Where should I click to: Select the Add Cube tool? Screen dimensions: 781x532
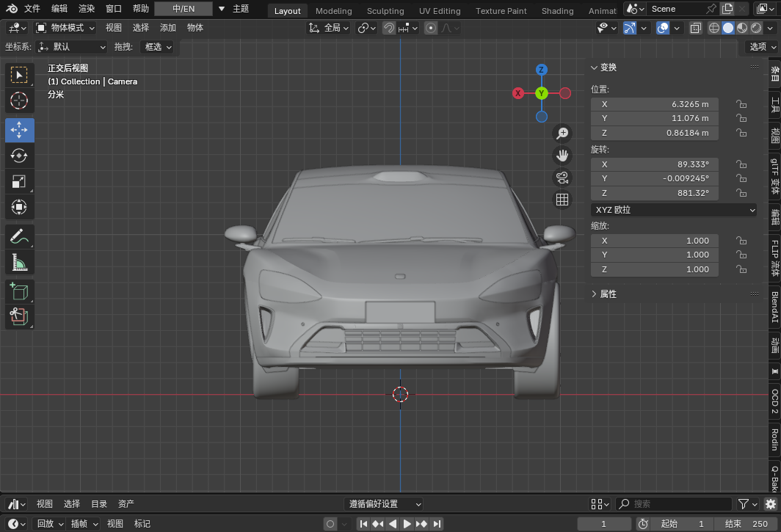pyautogui.click(x=20, y=291)
